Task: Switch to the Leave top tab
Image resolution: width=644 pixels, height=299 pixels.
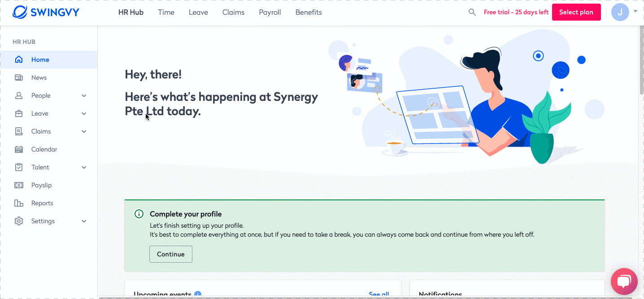Action: click(198, 12)
